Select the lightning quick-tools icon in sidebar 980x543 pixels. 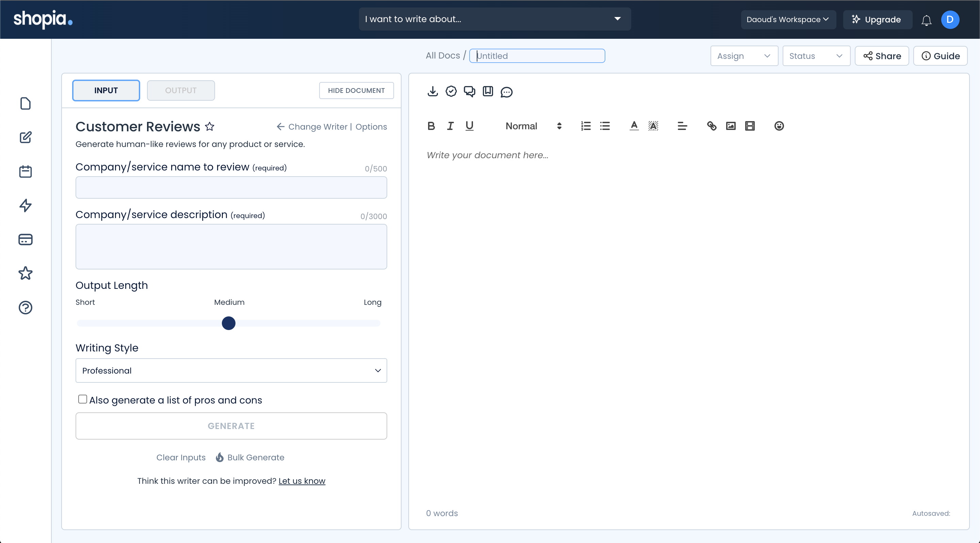click(x=25, y=205)
